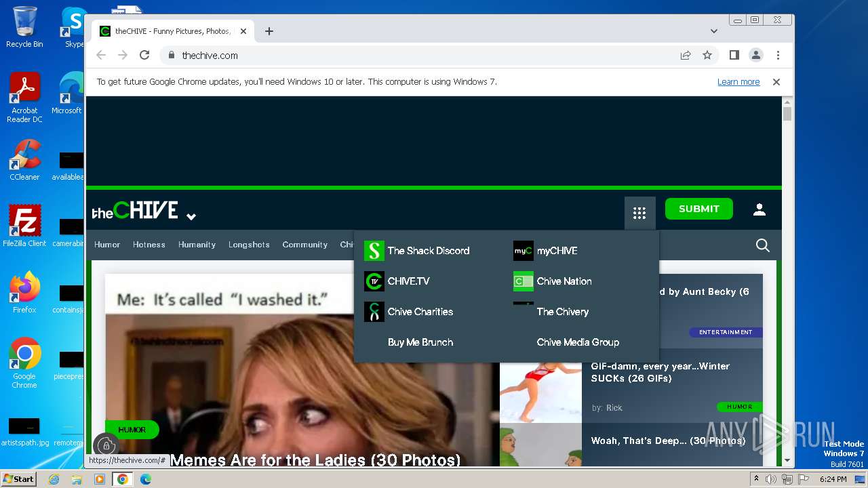
Task: Click the search magnifier icon on theCHIVE
Action: [x=763, y=245]
